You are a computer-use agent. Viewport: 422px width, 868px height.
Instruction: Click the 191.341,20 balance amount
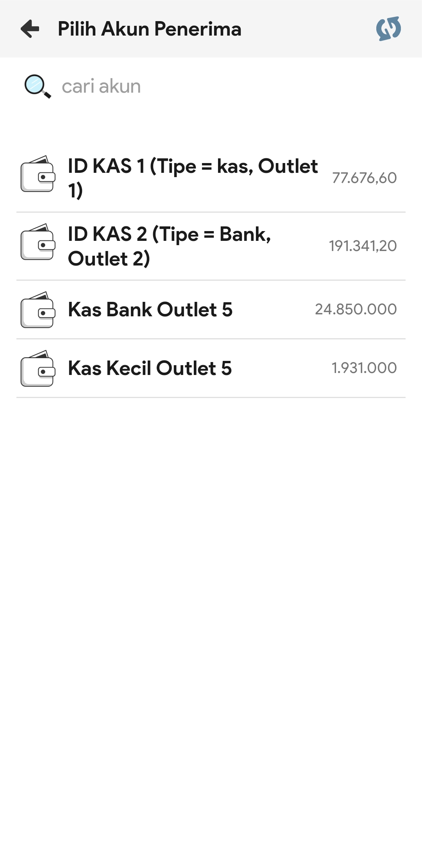[363, 246]
